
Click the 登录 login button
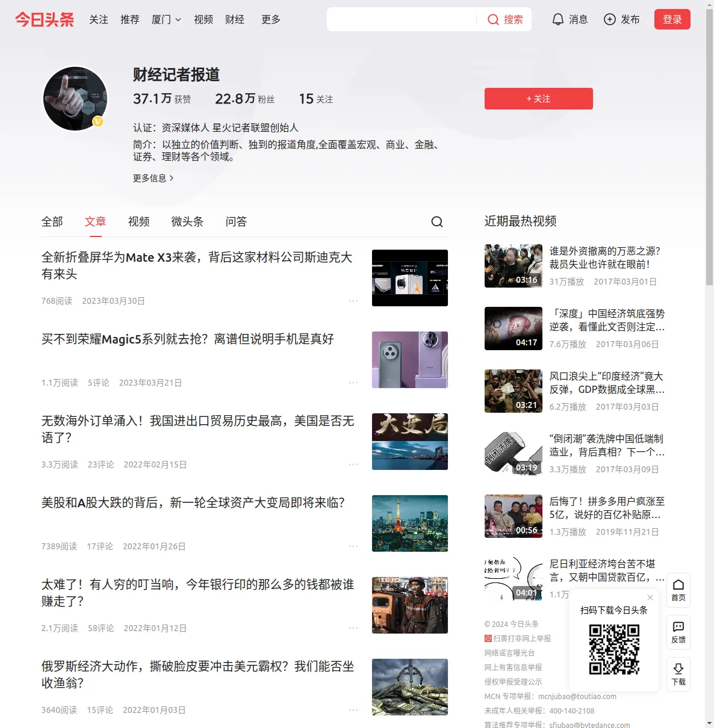(x=672, y=20)
